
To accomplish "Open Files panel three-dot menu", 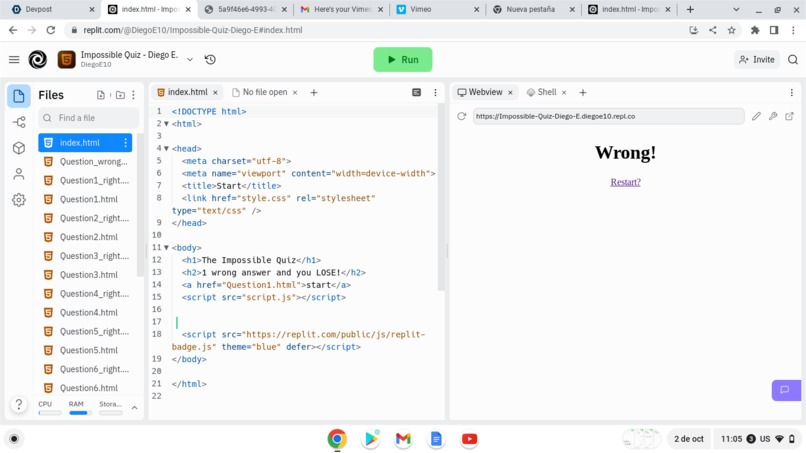I will coord(134,95).
